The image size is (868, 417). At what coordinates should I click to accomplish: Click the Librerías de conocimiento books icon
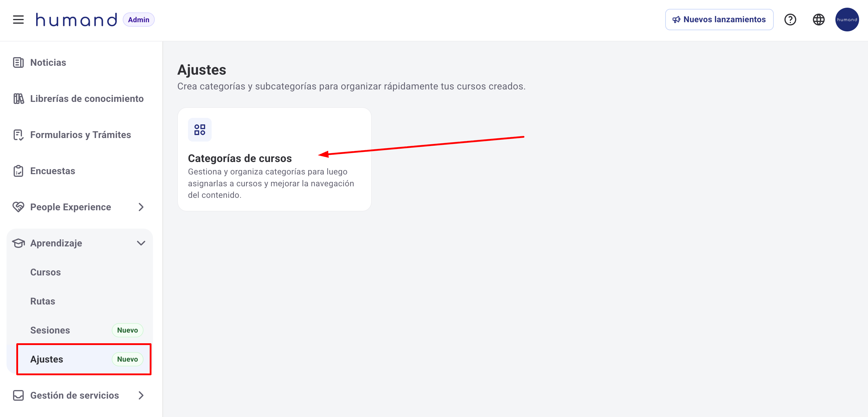pos(18,99)
